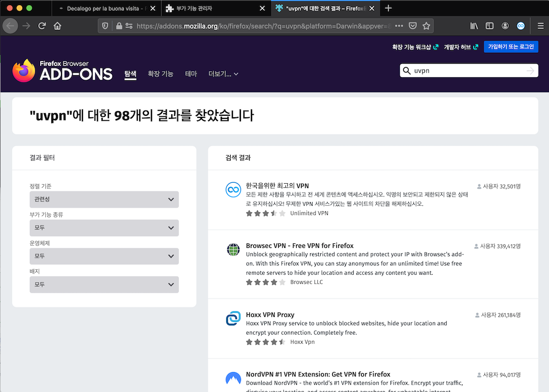Click the Hoxx VPN Proxy star rating
The height and width of the screenshot is (392, 549).
pyautogui.click(x=266, y=342)
